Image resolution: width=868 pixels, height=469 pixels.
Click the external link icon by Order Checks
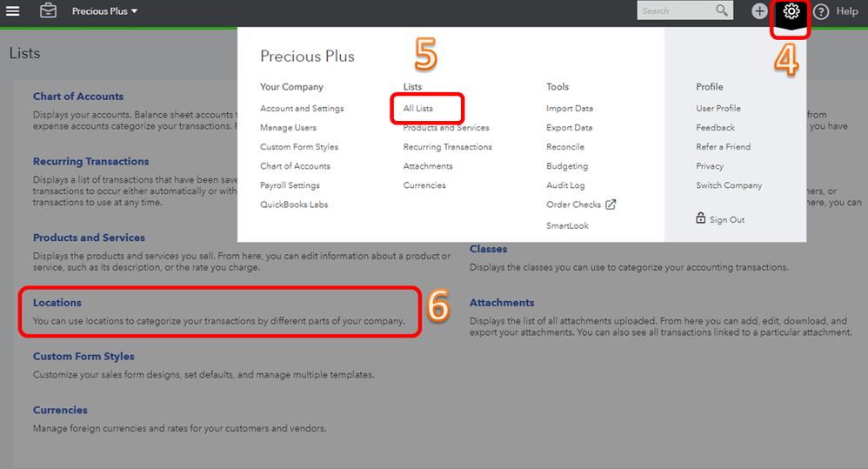[x=611, y=204]
